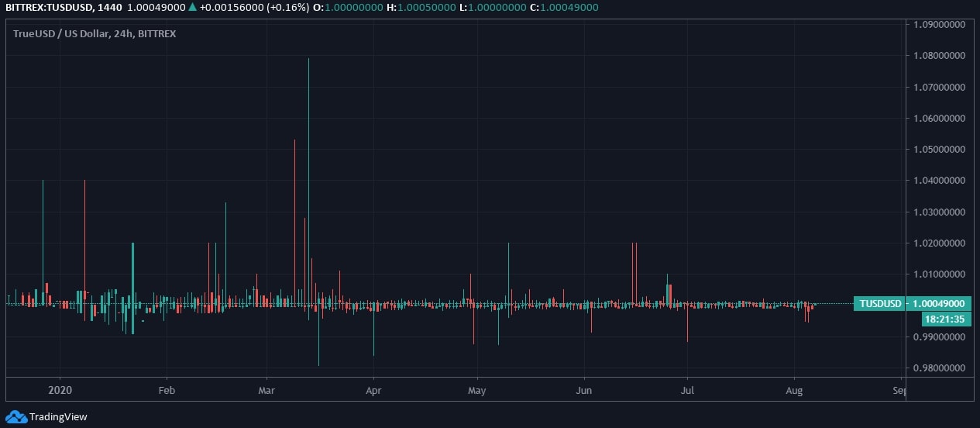
Task: Open the TradingView text link
Action: [x=58, y=417]
